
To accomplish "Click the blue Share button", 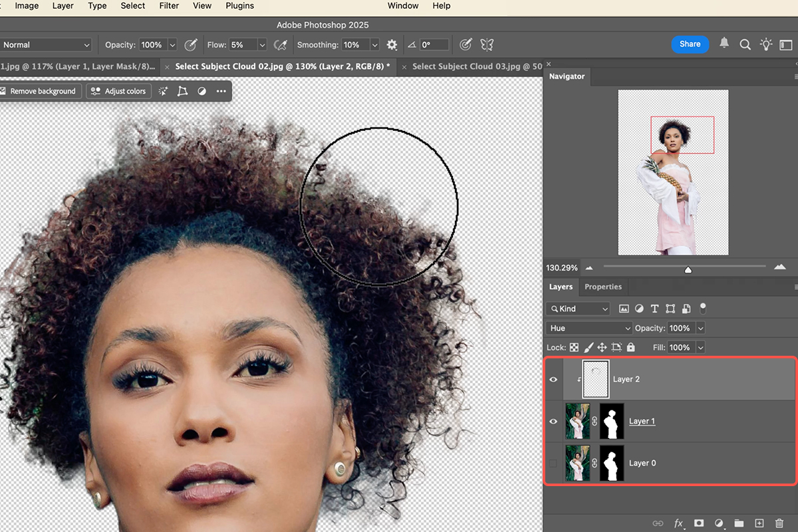I will (690, 44).
